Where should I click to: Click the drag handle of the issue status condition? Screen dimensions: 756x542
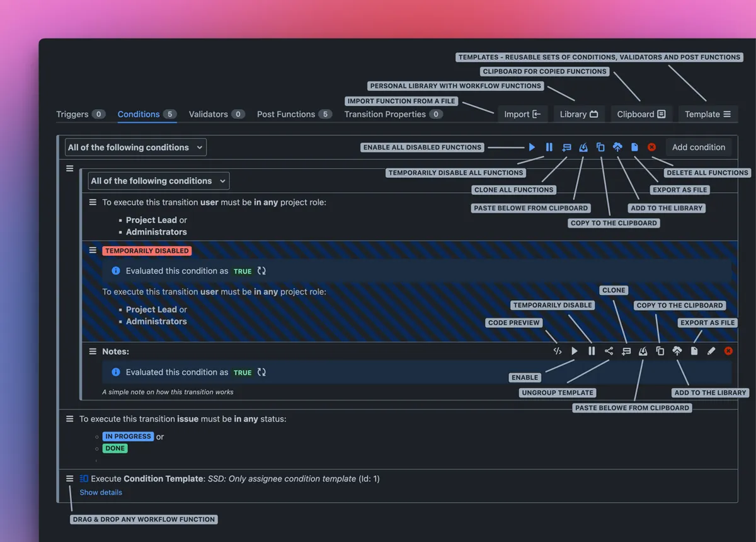(x=70, y=418)
